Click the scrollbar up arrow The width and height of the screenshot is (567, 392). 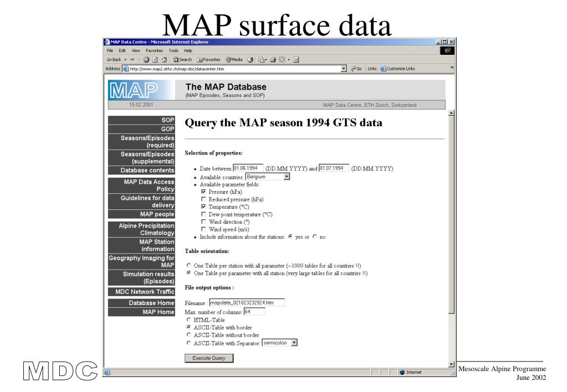click(x=451, y=113)
